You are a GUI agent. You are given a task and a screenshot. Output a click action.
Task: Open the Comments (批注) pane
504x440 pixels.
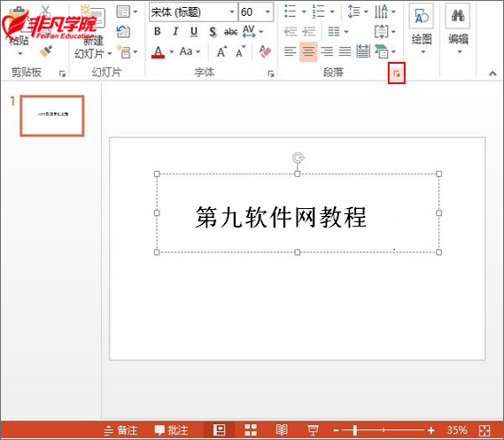171,430
